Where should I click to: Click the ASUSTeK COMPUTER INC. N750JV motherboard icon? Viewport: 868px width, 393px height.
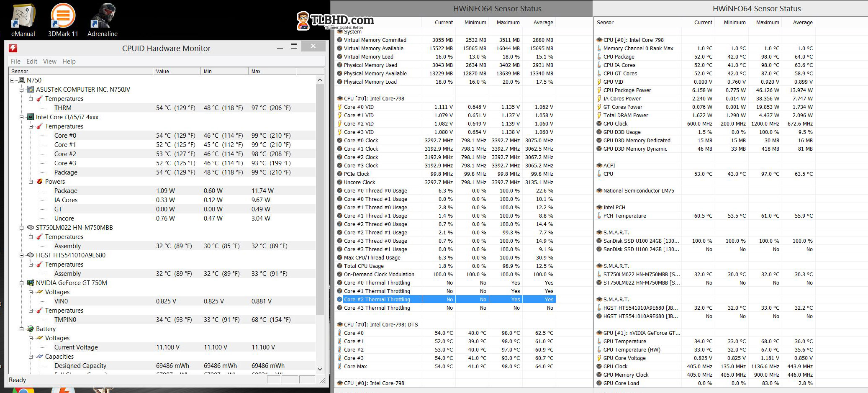point(31,90)
